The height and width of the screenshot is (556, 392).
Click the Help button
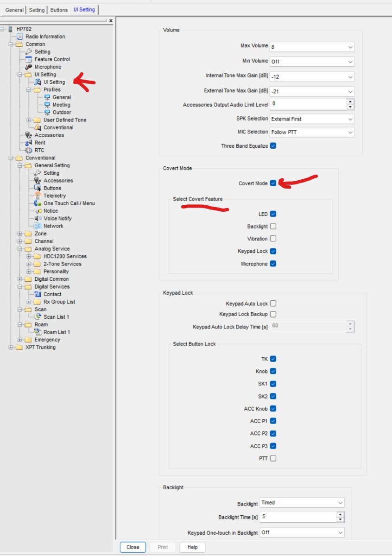(x=192, y=547)
